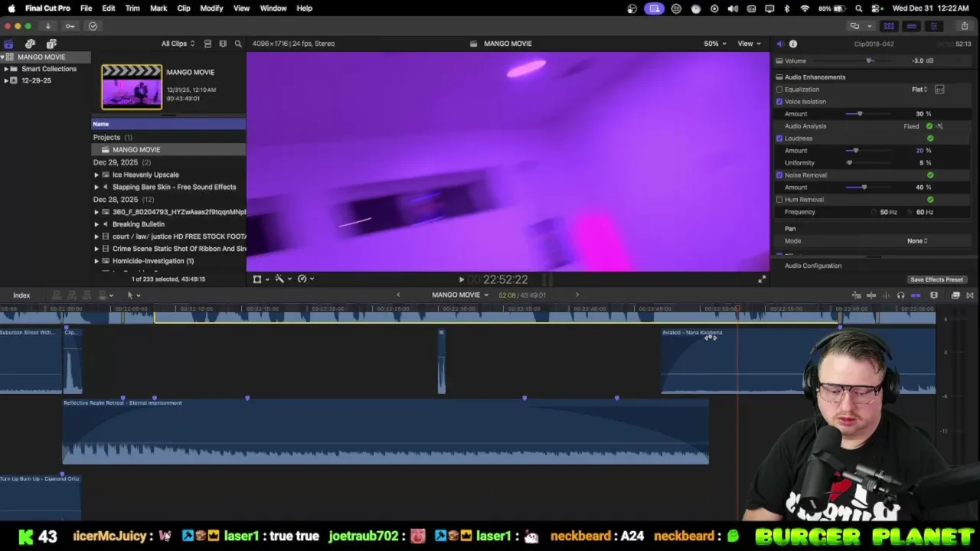
Task: Expand the Smart Collections folder
Action: [x=6, y=69]
